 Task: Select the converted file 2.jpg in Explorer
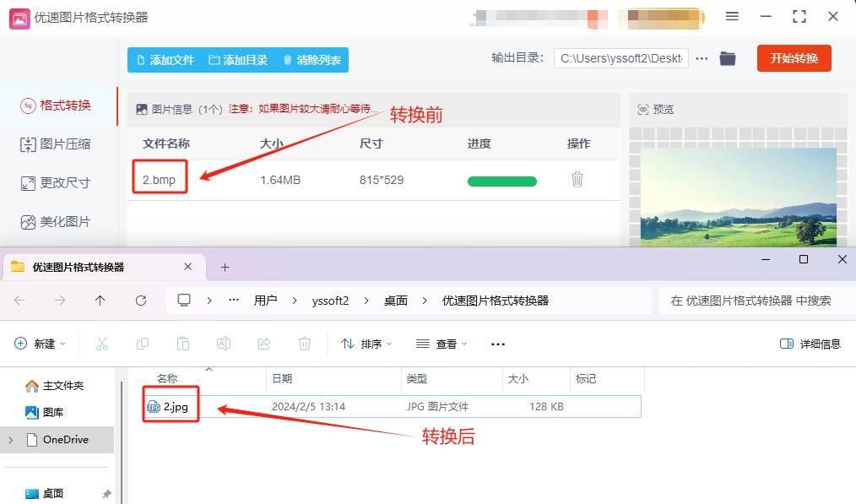point(172,406)
